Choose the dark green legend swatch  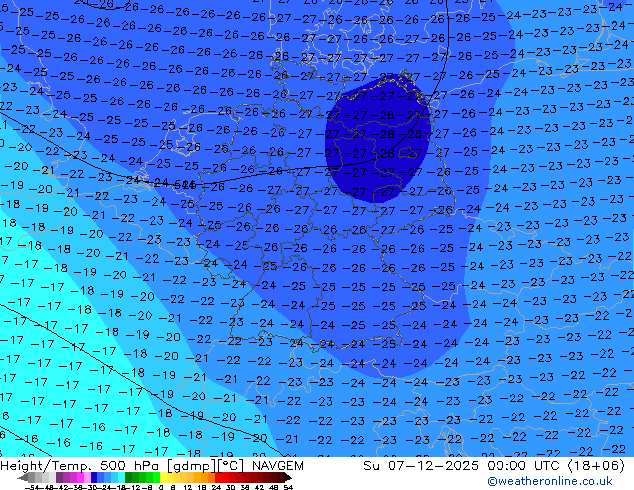tap(129, 477)
